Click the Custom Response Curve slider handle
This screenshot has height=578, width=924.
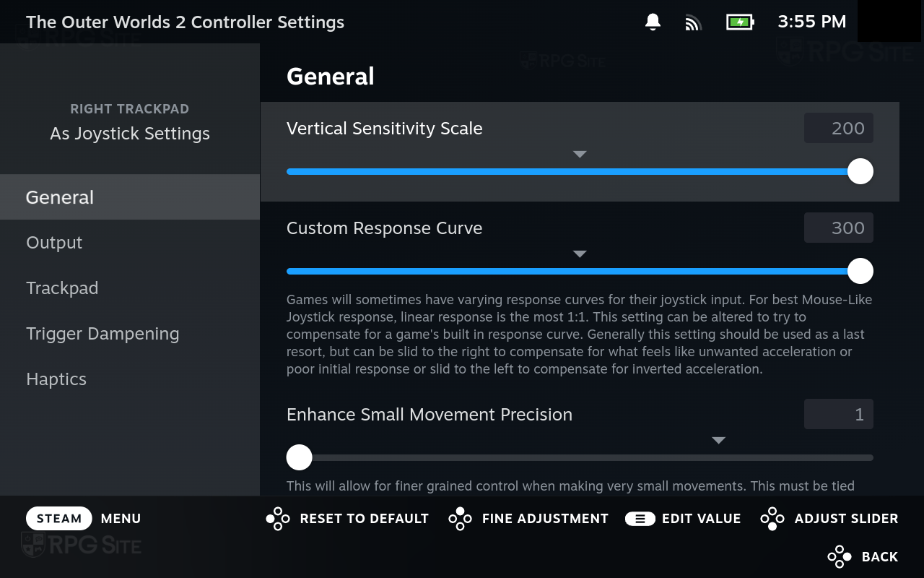point(860,272)
